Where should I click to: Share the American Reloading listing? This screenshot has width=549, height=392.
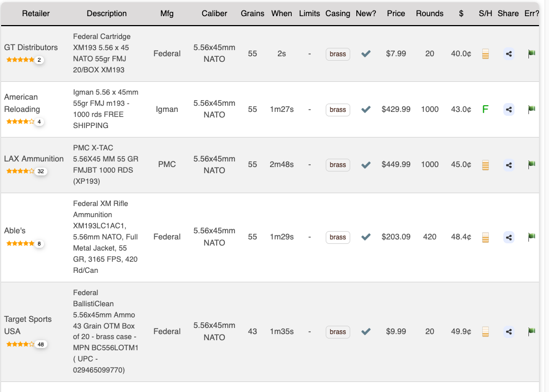(508, 110)
